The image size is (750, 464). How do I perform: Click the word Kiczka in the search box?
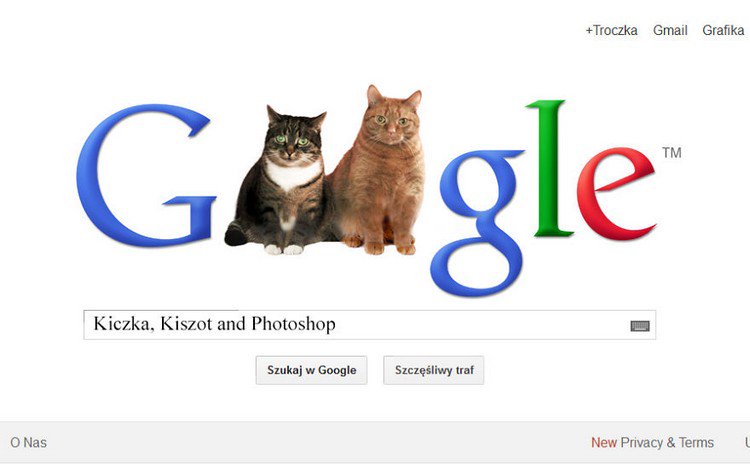(x=123, y=324)
